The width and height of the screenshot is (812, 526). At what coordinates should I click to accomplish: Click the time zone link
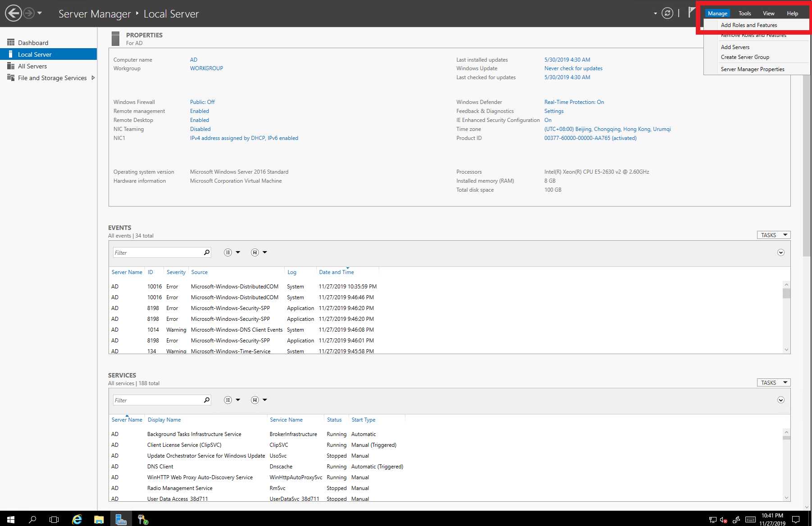(607, 129)
